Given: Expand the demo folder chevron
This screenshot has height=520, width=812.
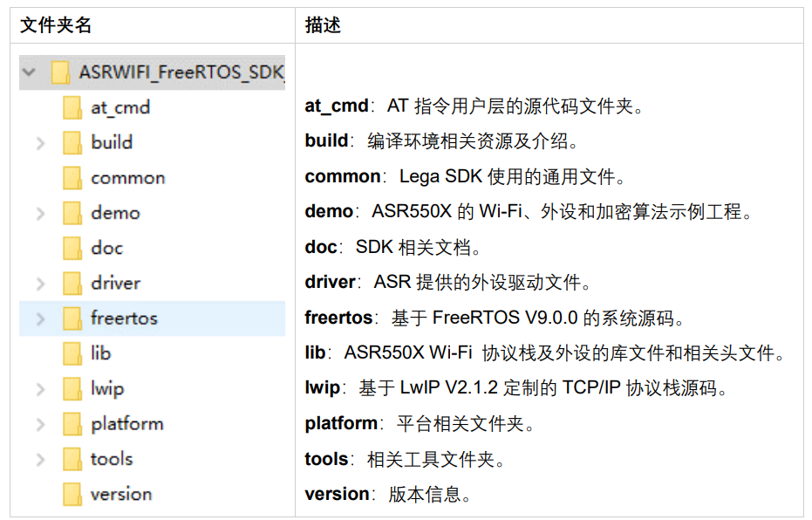Looking at the screenshot, I should 41,214.
